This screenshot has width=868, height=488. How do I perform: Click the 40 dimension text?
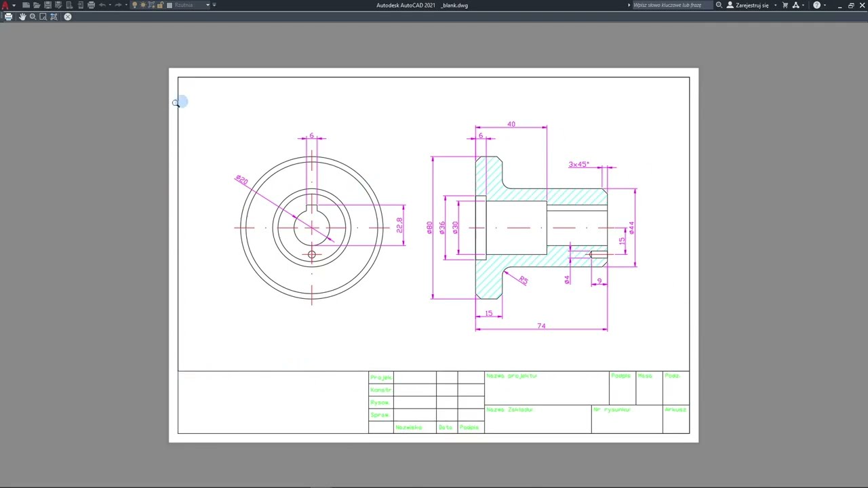click(511, 124)
